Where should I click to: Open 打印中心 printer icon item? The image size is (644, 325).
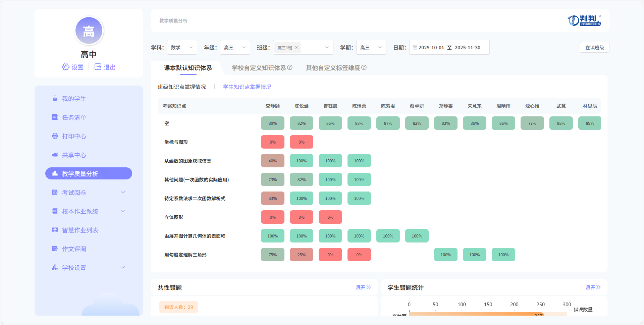[55, 136]
